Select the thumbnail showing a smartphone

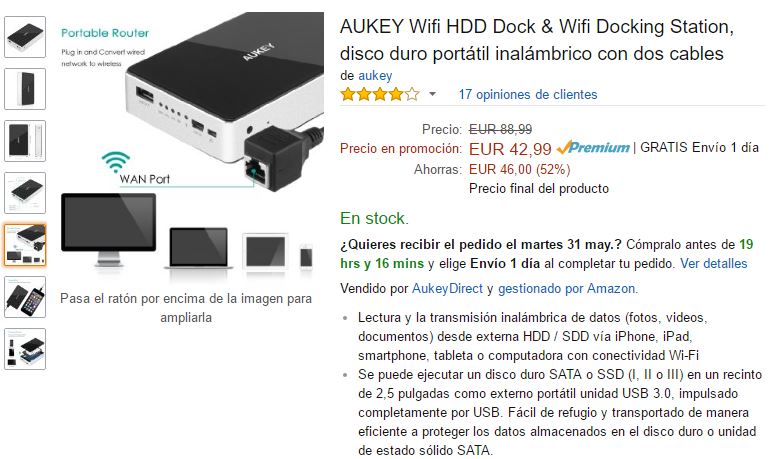pyautogui.click(x=25, y=297)
